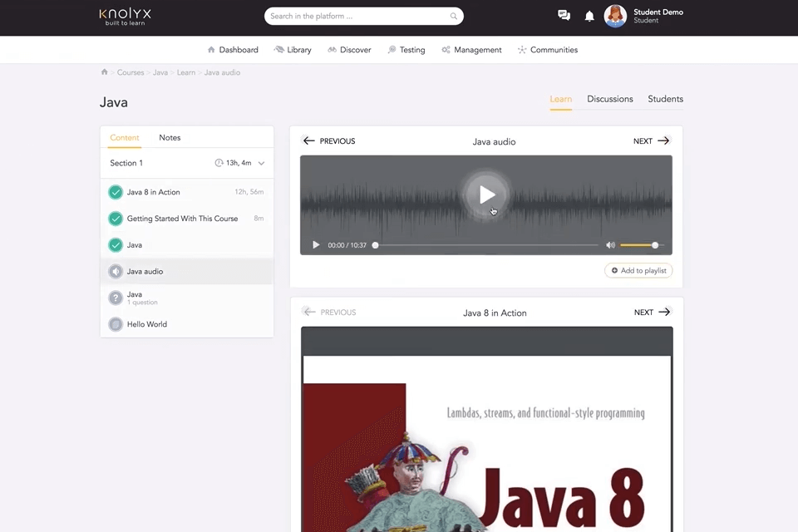Click the Java 8 book cover preview
This screenshot has width=798, height=532.
coord(487,443)
